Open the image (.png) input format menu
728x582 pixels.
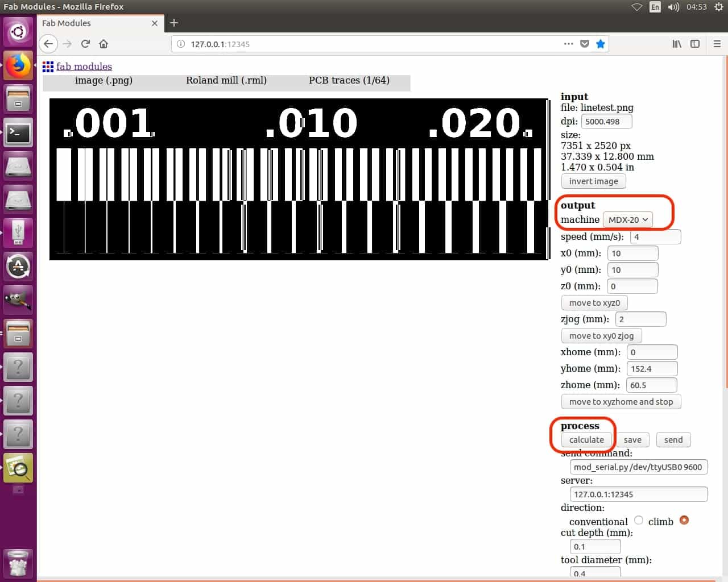pyautogui.click(x=104, y=80)
